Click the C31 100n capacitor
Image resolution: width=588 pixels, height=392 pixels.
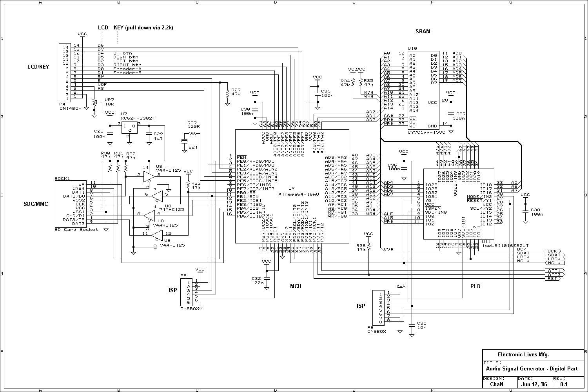pos(318,94)
